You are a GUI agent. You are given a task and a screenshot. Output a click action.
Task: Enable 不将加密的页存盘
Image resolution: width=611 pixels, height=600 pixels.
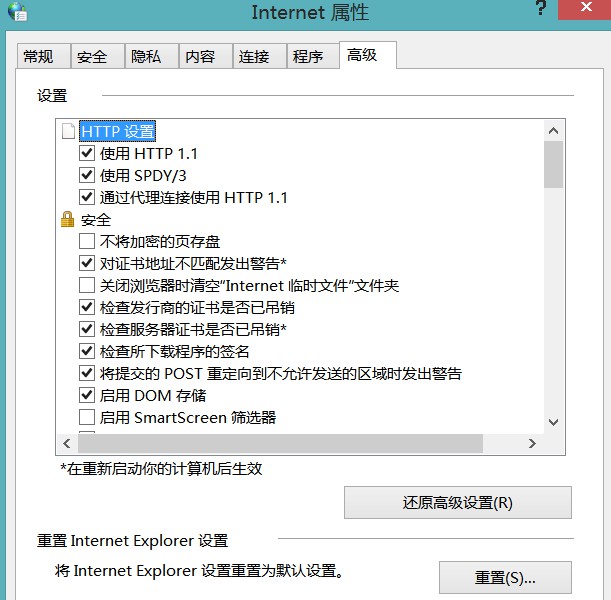[x=87, y=241]
